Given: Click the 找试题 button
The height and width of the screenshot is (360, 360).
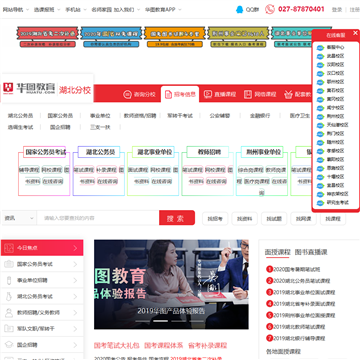Looking at the screenshot, I should point(274,219).
